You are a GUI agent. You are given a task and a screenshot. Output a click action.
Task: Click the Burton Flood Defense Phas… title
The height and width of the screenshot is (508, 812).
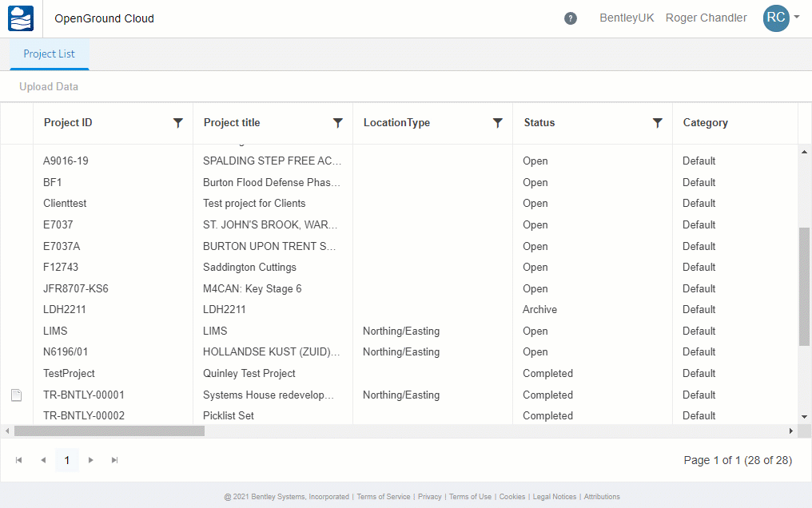(x=272, y=183)
